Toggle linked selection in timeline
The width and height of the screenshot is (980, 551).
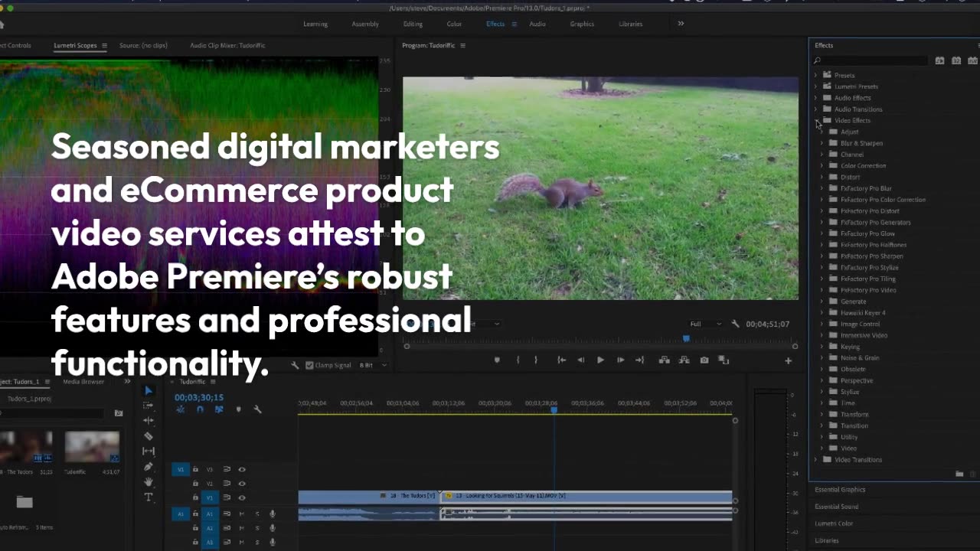(x=219, y=409)
